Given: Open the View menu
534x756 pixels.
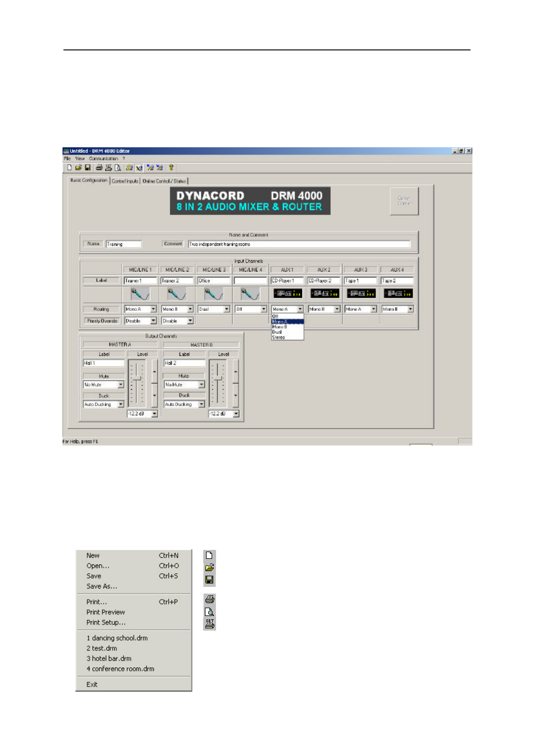Looking at the screenshot, I should (x=80, y=158).
